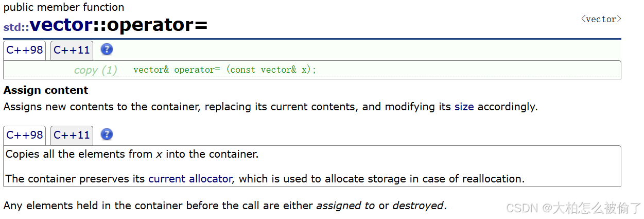Click the question mark icon above the description box

(107, 135)
